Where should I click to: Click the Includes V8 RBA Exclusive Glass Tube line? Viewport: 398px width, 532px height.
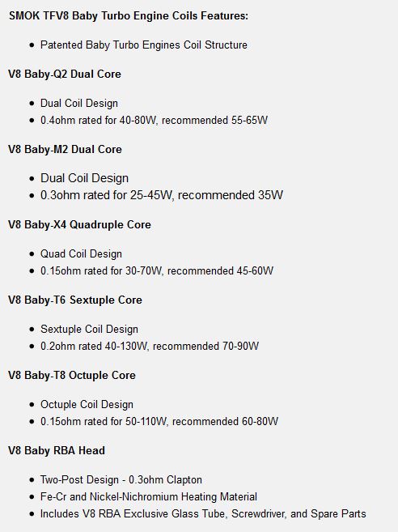[x=203, y=514]
